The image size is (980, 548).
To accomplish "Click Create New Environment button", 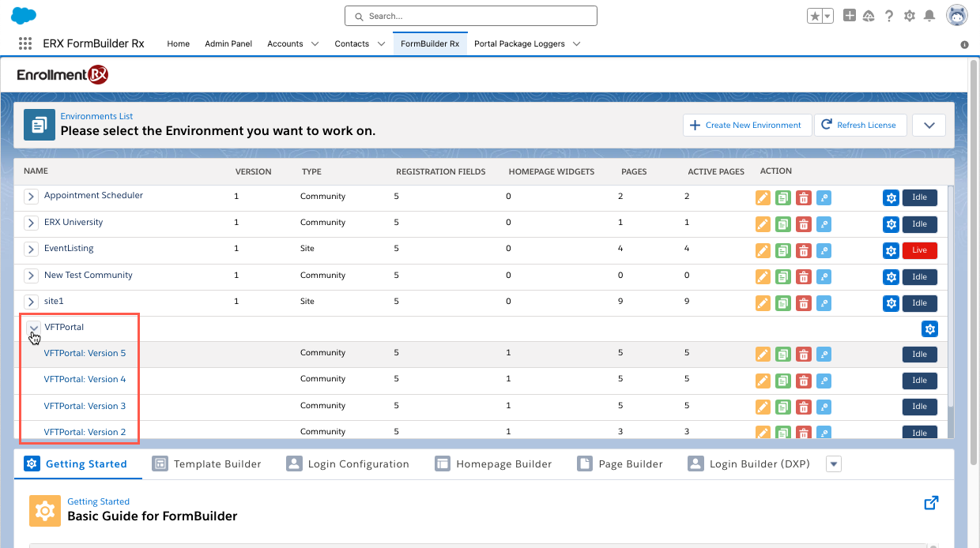I will 747,125.
